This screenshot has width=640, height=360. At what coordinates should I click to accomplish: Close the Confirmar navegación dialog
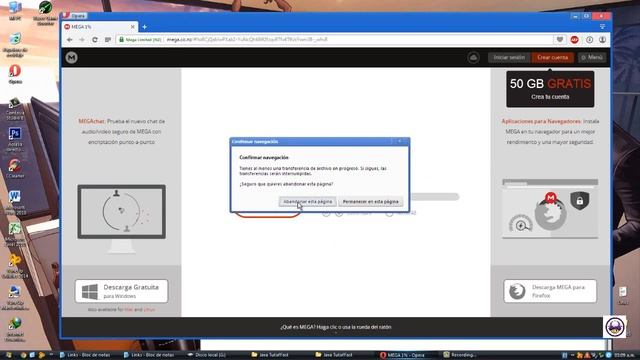tap(400, 141)
